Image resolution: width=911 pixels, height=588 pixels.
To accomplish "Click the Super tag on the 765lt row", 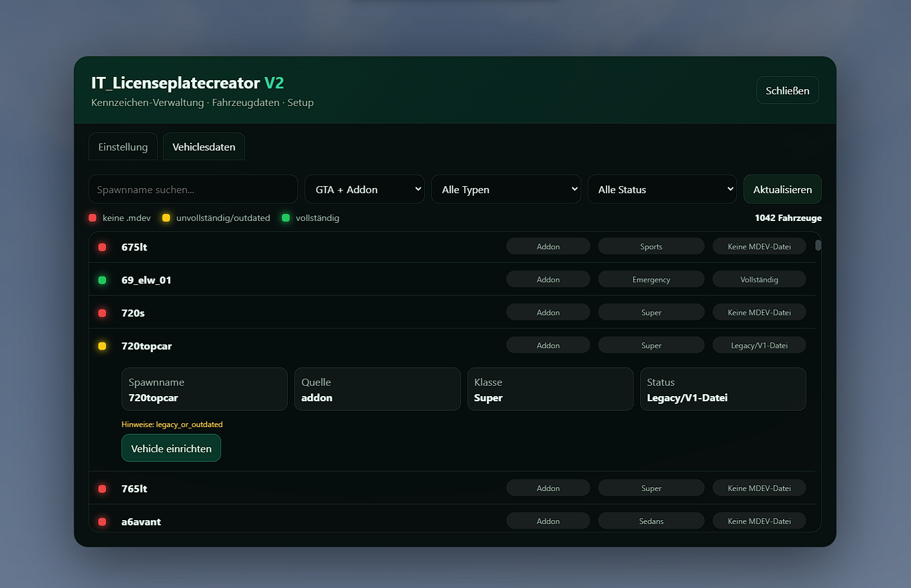I will (x=651, y=488).
